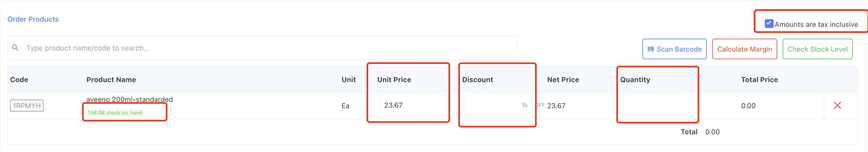Click the Product Name column header
This screenshot has height=152, width=868.
111,80
